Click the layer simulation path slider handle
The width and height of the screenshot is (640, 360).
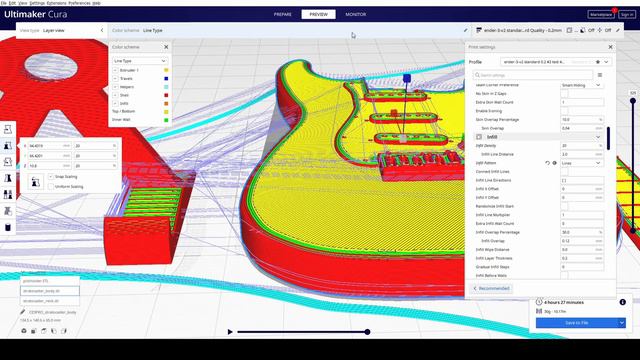click(367, 332)
